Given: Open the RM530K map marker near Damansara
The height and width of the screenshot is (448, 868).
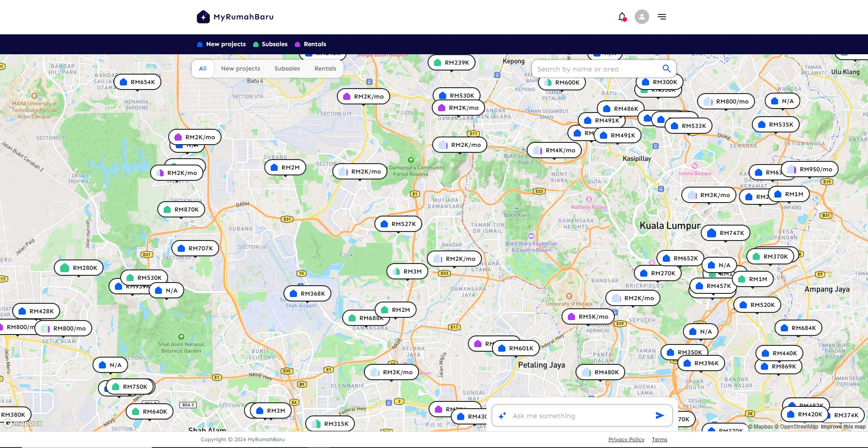Looking at the screenshot, I should point(457,96).
